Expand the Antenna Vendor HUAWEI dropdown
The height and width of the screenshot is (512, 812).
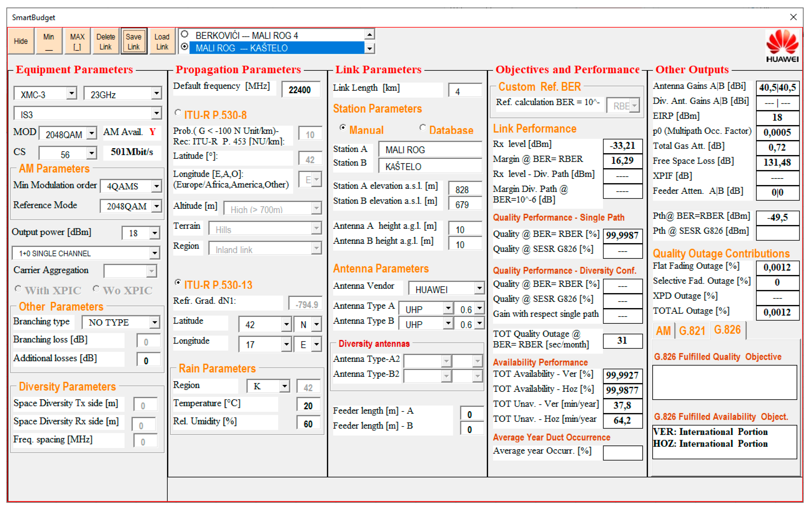tap(479, 288)
